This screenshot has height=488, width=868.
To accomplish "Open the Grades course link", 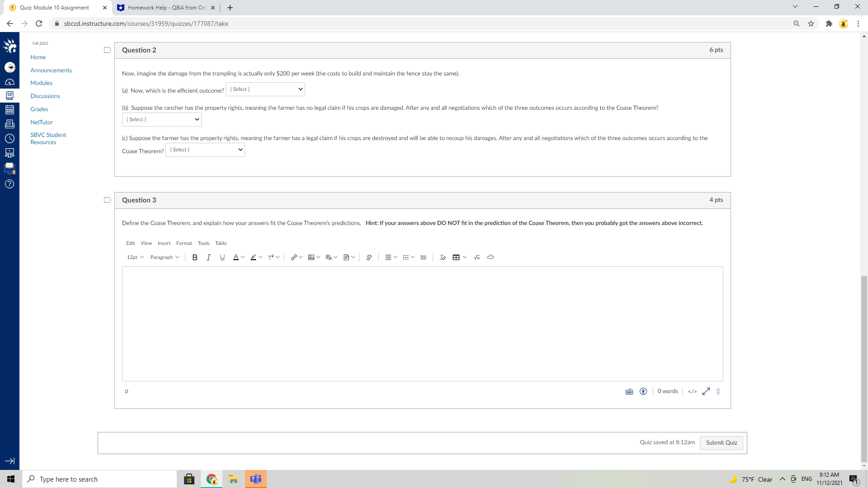I will (x=39, y=109).
